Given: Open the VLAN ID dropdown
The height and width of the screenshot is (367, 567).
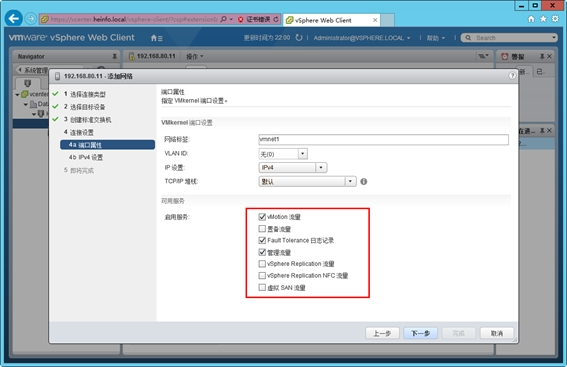Looking at the screenshot, I should pyautogui.click(x=303, y=154).
